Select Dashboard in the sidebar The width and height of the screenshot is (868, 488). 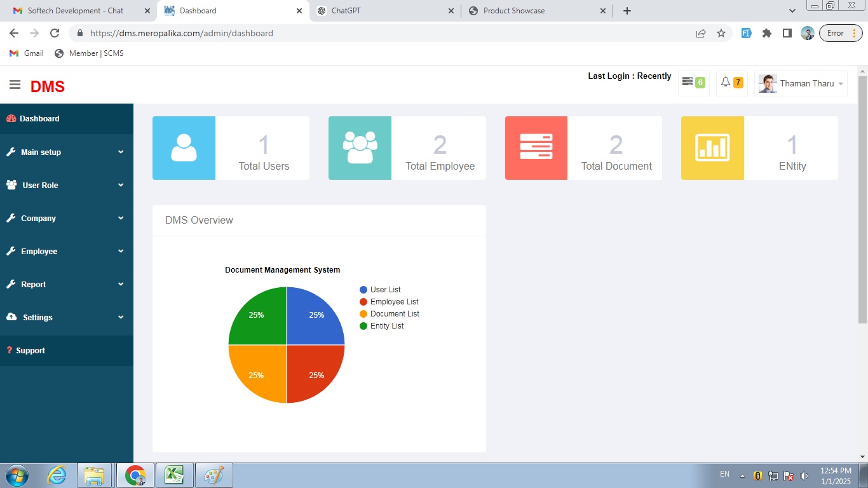coord(39,119)
